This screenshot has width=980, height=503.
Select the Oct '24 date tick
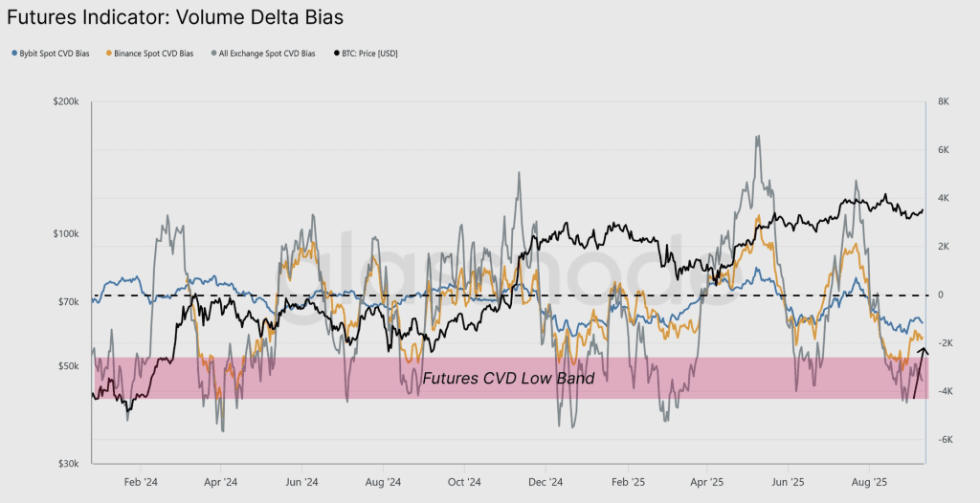(465, 484)
